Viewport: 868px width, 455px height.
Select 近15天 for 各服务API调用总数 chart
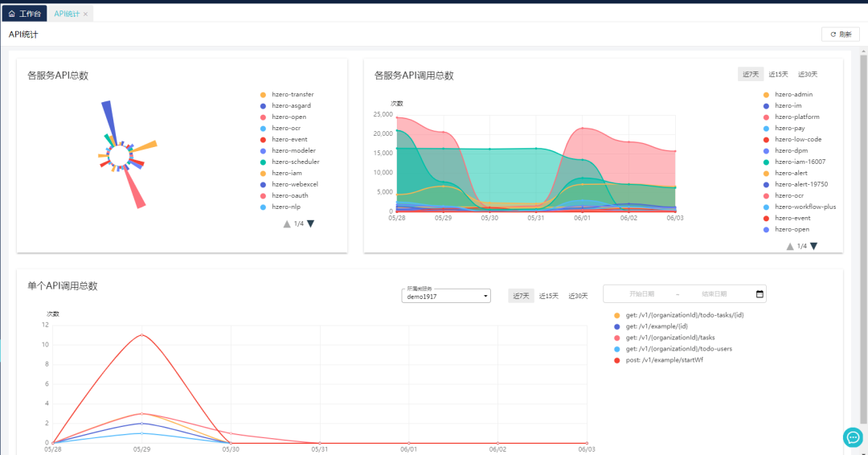click(778, 74)
